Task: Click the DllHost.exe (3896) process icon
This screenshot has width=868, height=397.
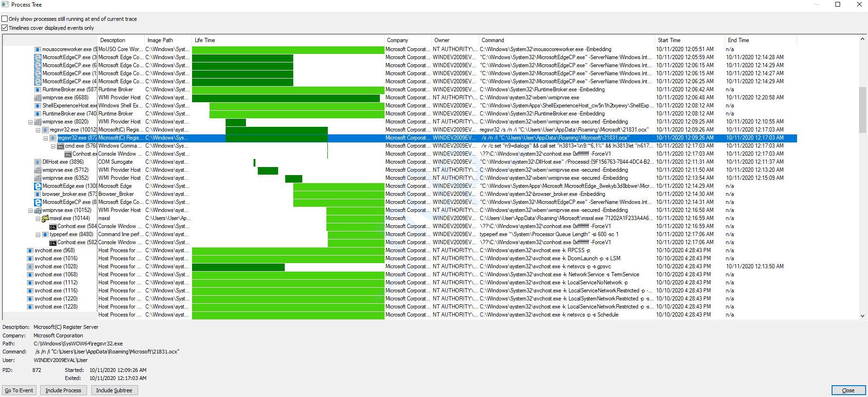Action: coord(38,162)
